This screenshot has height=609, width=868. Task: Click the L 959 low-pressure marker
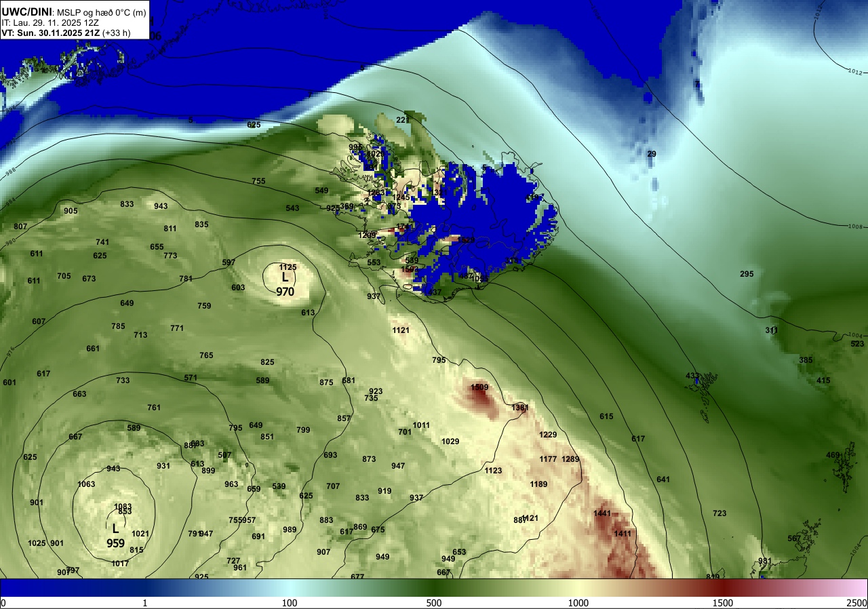[x=115, y=535]
